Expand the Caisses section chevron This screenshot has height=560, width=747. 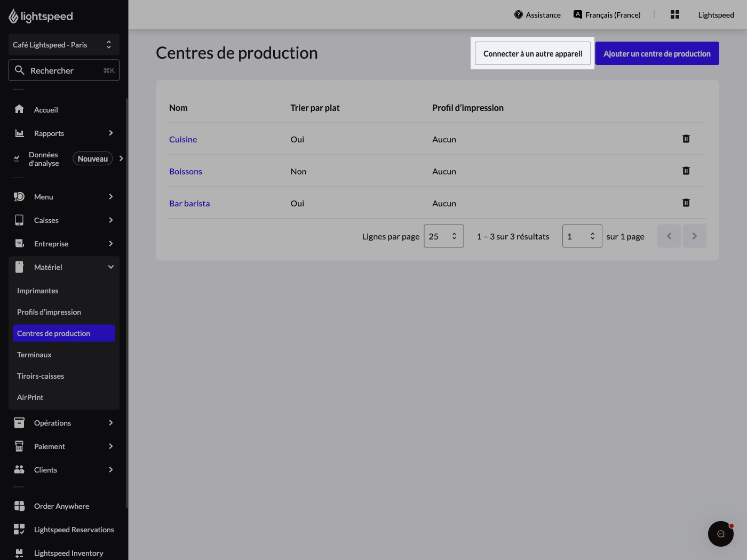pos(111,220)
